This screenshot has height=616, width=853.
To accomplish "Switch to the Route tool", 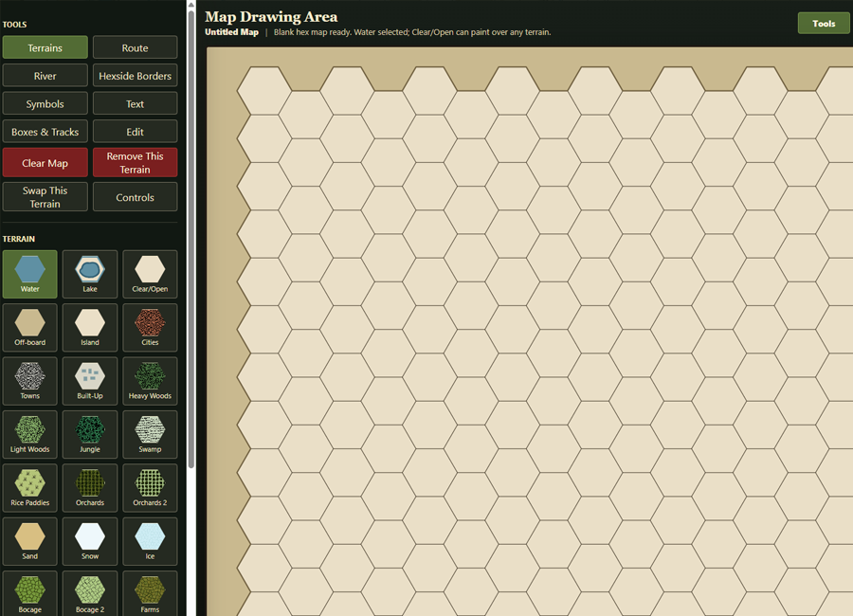I will coord(135,47).
